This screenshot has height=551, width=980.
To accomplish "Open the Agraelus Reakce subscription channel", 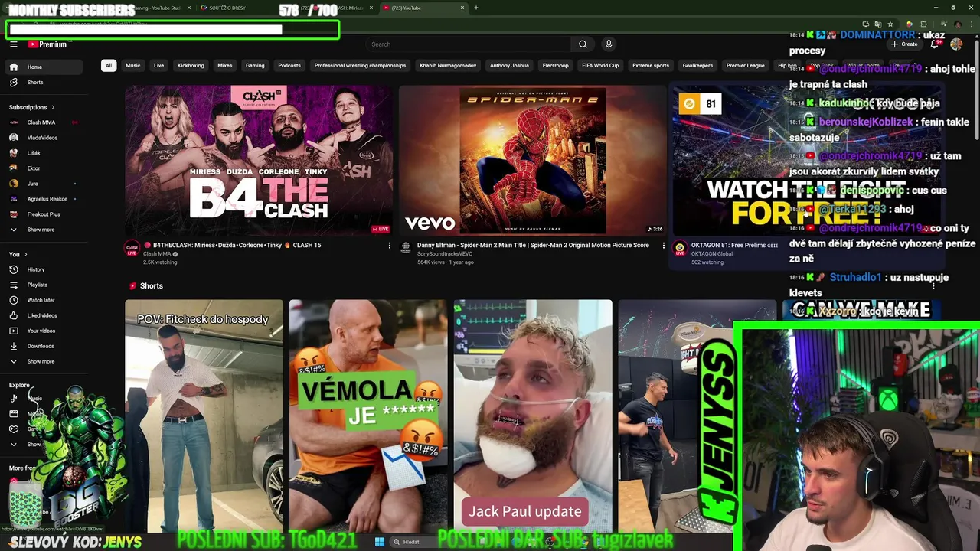I will coord(44,199).
